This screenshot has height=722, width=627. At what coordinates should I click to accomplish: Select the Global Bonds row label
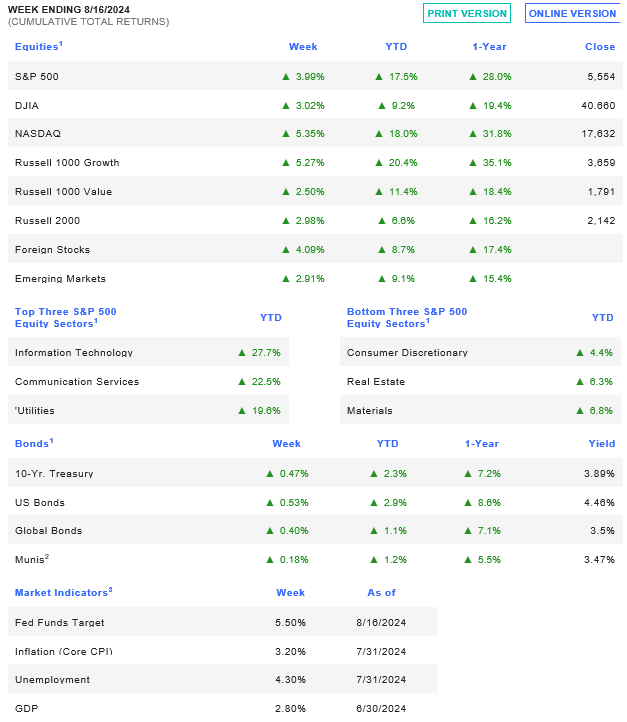tap(48, 530)
